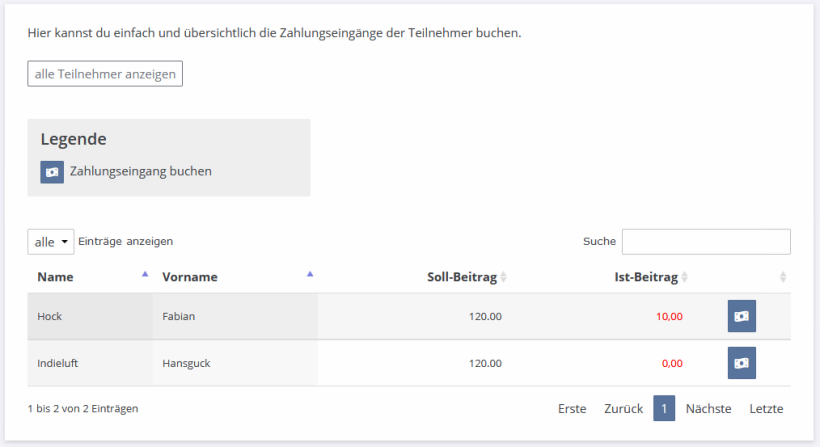Go to Zurück previous page

[623, 408]
